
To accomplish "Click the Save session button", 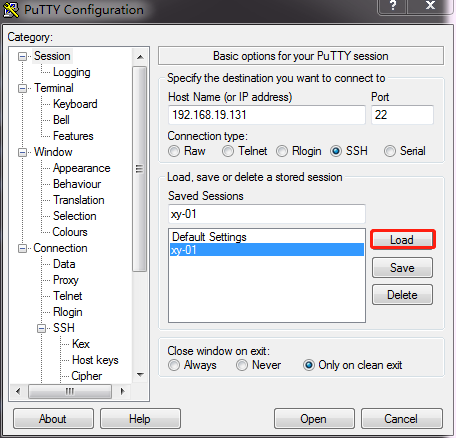I will pos(402,267).
